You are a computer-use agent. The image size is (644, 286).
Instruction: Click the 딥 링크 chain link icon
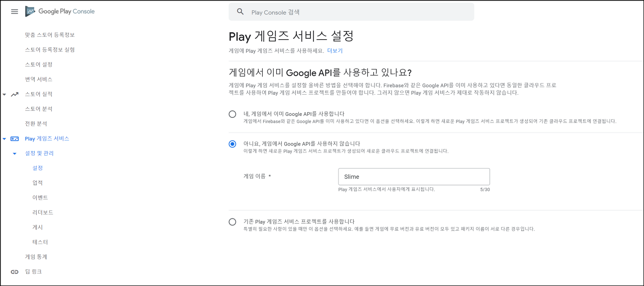coord(15,271)
